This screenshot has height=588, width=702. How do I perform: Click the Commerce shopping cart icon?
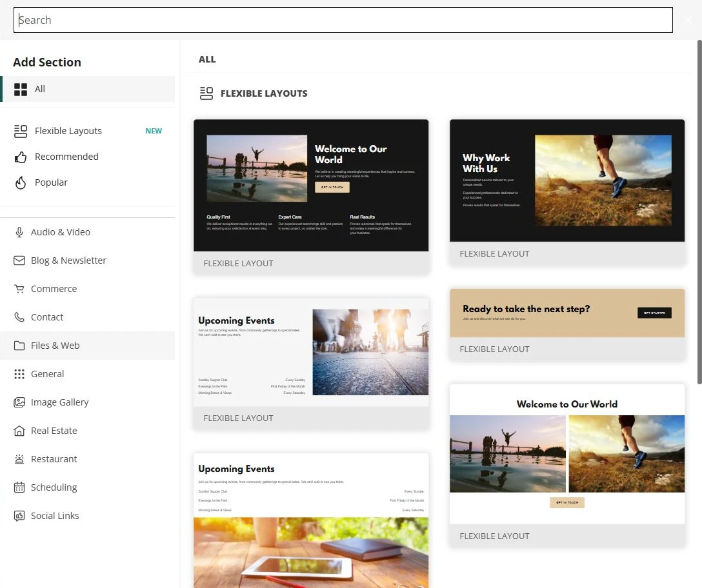tap(19, 289)
